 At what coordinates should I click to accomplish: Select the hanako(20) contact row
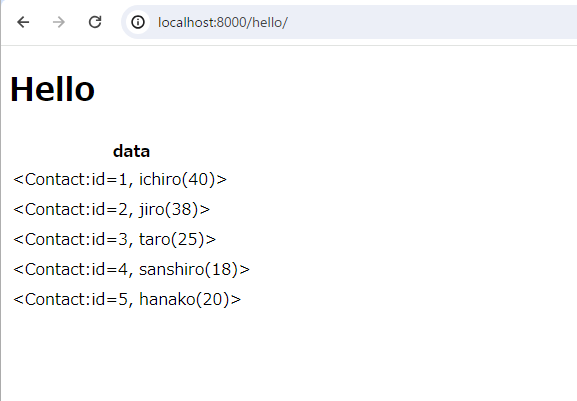(127, 299)
